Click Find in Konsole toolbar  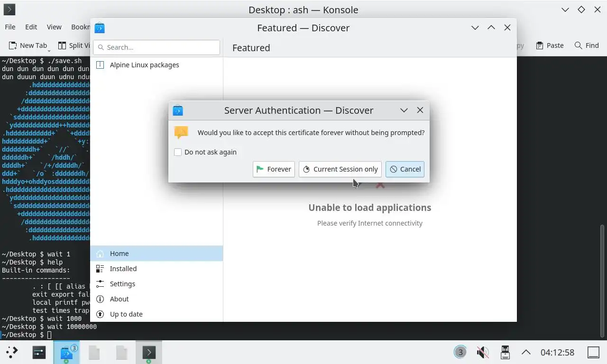pyautogui.click(x=587, y=45)
